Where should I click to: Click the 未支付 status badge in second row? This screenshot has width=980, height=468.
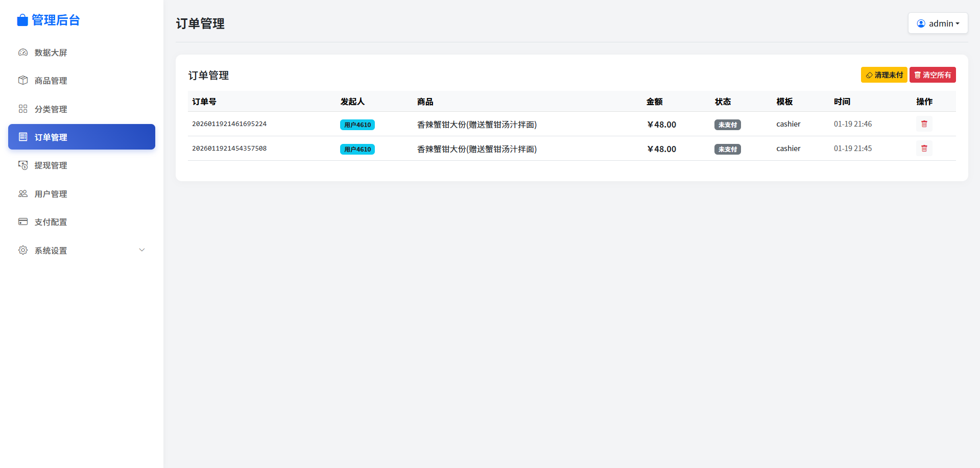(x=727, y=150)
